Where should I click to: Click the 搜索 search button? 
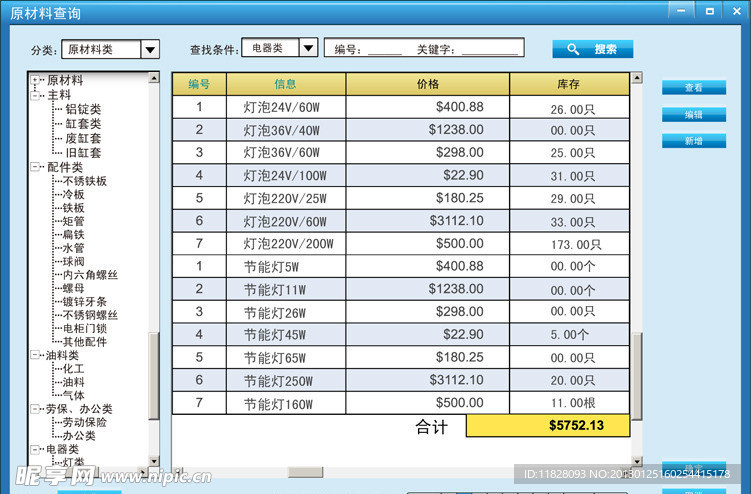coord(592,49)
